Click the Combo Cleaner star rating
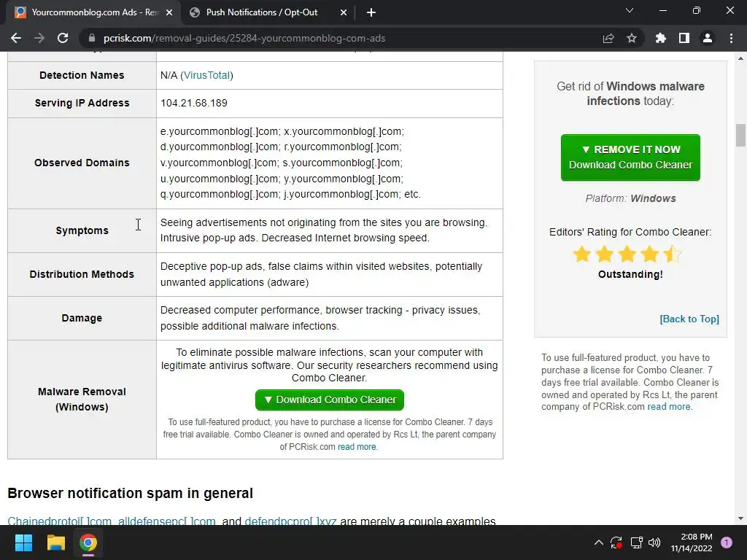The height and width of the screenshot is (560, 747). [627, 254]
